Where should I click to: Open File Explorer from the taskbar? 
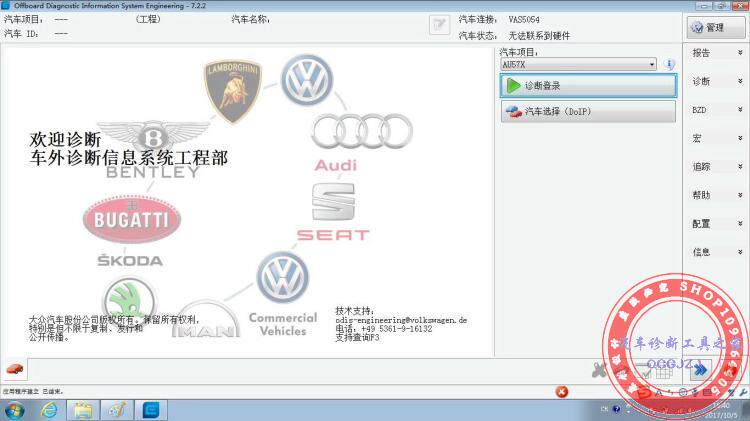pos(83,410)
